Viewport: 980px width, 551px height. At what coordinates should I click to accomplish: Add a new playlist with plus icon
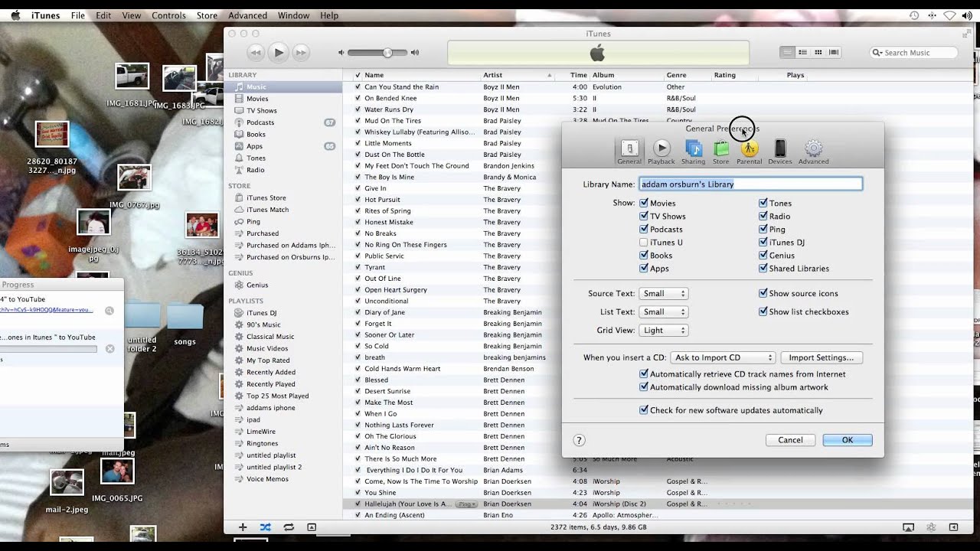[x=243, y=527]
